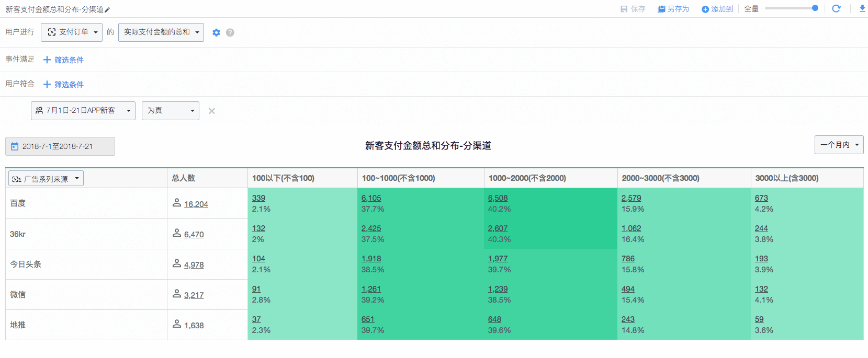868x358 pixels.
Task: Click the person icon in 百度 row
Action: coord(177,203)
